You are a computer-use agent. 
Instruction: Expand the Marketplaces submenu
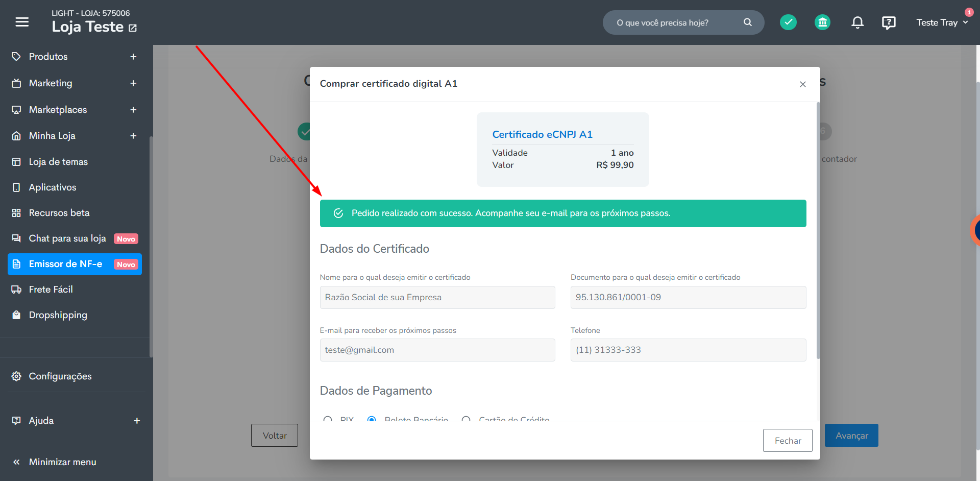(133, 110)
